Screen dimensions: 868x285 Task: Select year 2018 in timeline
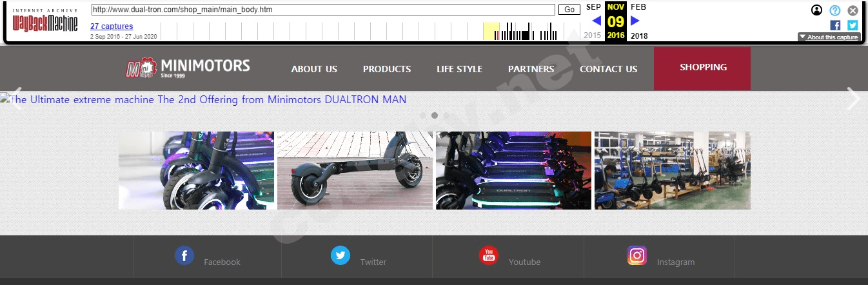639,35
